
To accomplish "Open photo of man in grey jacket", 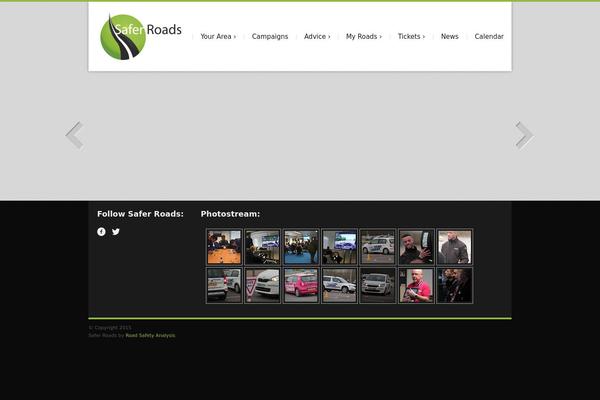I will click(x=455, y=247).
